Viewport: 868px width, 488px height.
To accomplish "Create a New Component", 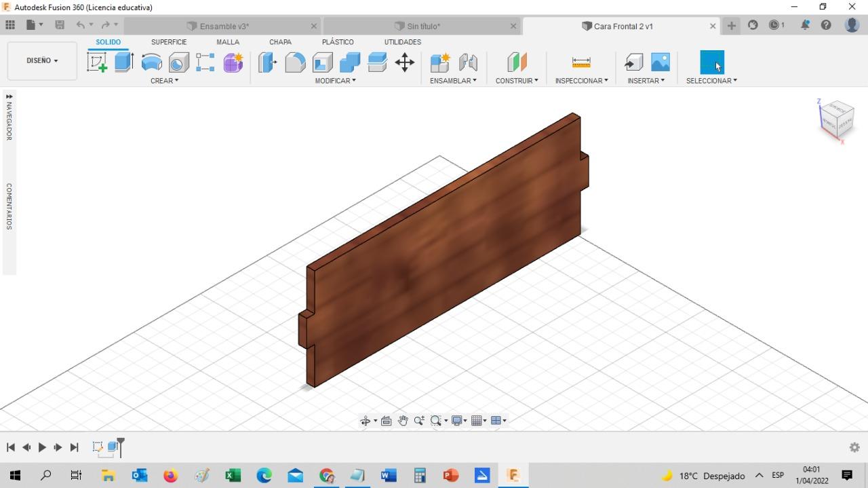I will point(440,62).
